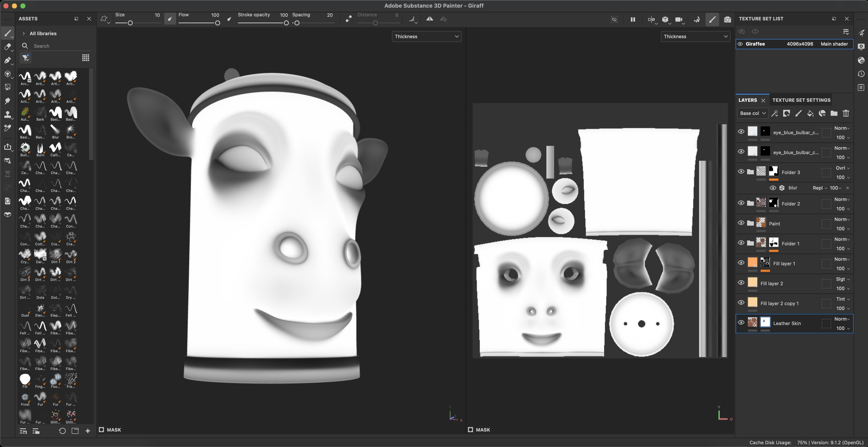
Task: Select the Layers tab
Action: click(747, 100)
